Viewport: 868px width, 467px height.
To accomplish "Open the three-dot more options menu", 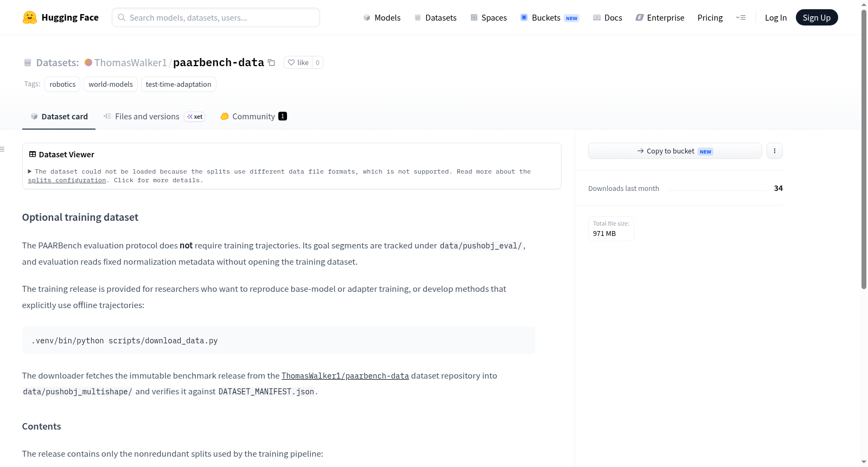I will [775, 151].
